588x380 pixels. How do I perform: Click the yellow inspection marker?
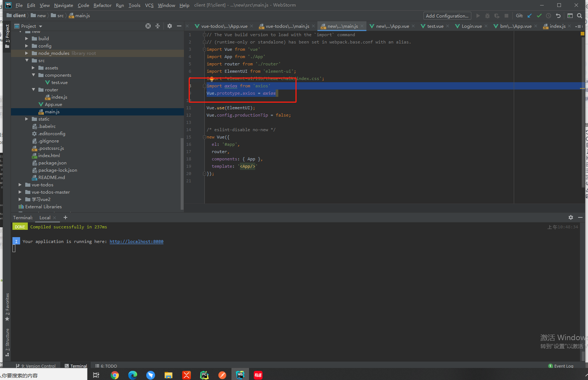click(583, 34)
